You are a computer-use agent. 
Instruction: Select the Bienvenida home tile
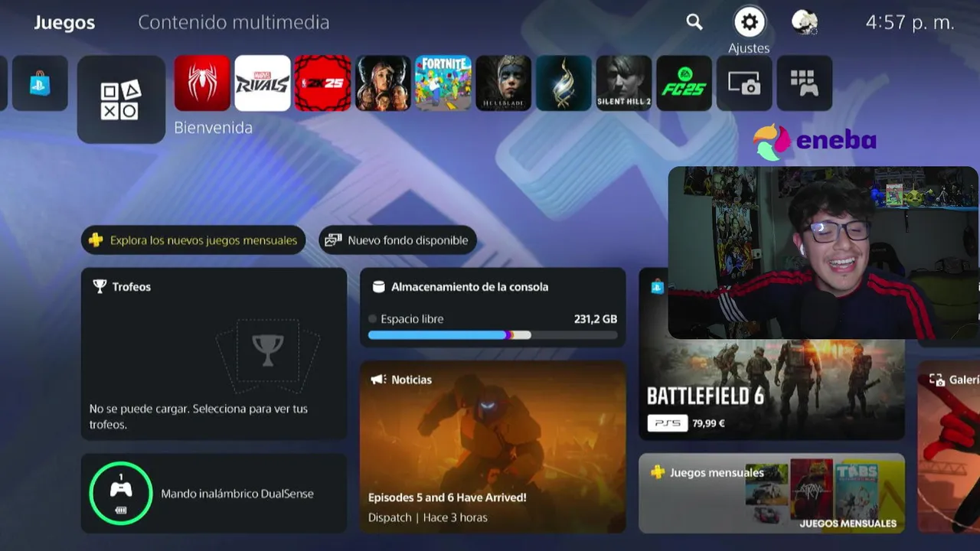tap(121, 99)
